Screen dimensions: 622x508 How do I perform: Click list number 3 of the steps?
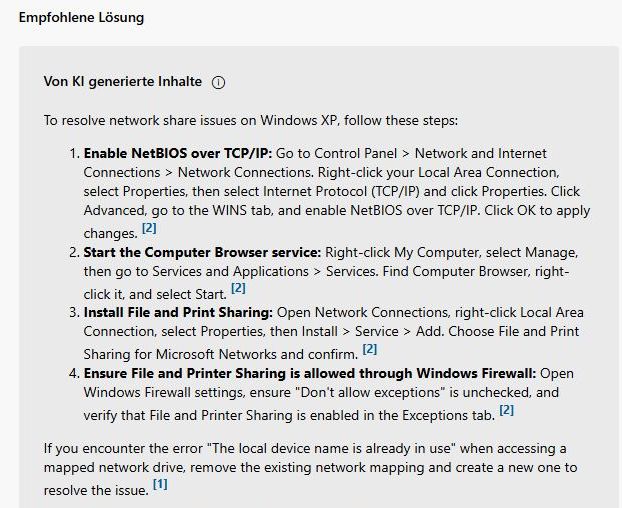coord(75,312)
